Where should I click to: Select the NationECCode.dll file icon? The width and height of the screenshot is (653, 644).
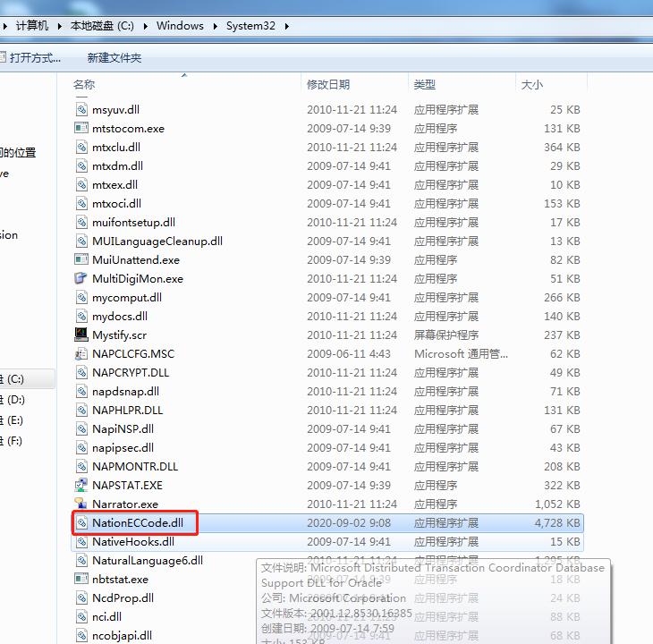(82, 523)
